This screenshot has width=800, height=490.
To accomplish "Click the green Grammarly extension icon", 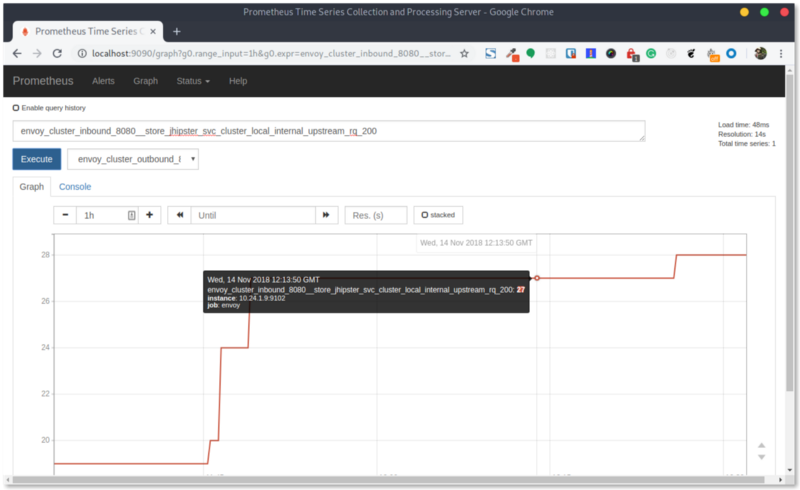I will (x=651, y=54).
